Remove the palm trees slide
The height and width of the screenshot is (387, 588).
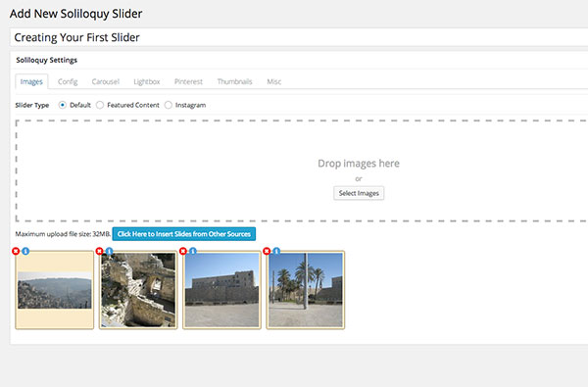point(267,251)
